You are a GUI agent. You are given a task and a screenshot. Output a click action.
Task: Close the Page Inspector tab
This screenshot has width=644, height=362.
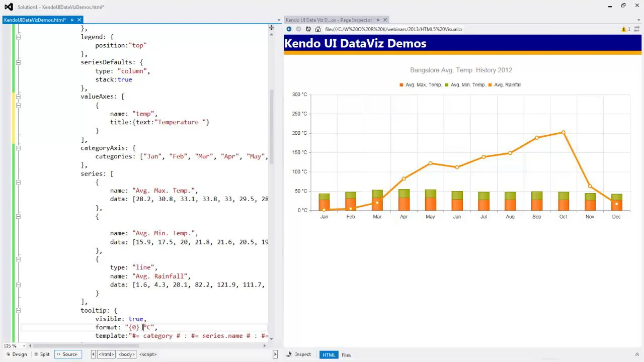(385, 20)
